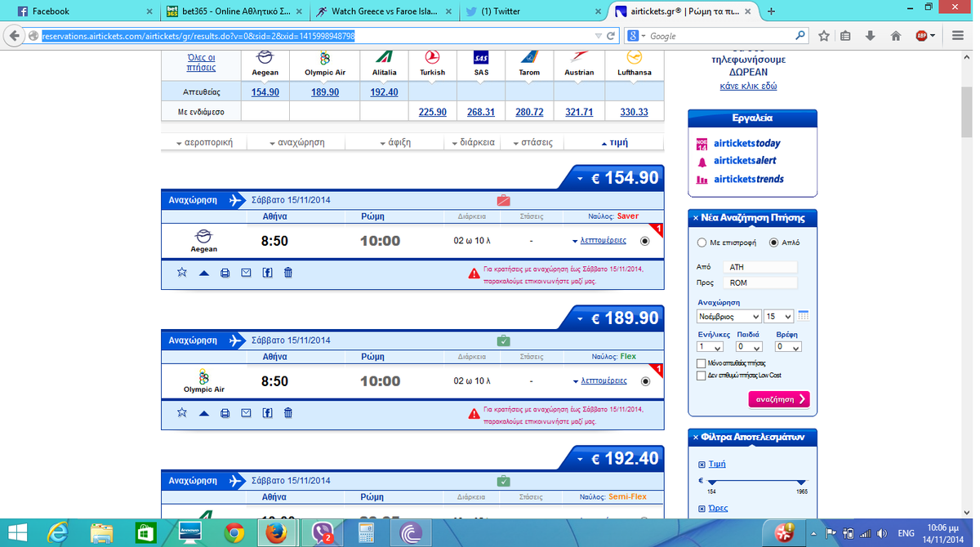Toggle the Μόνο απευθείας πτήσεις checkbox
The width and height of the screenshot is (980, 547).
[x=702, y=363]
